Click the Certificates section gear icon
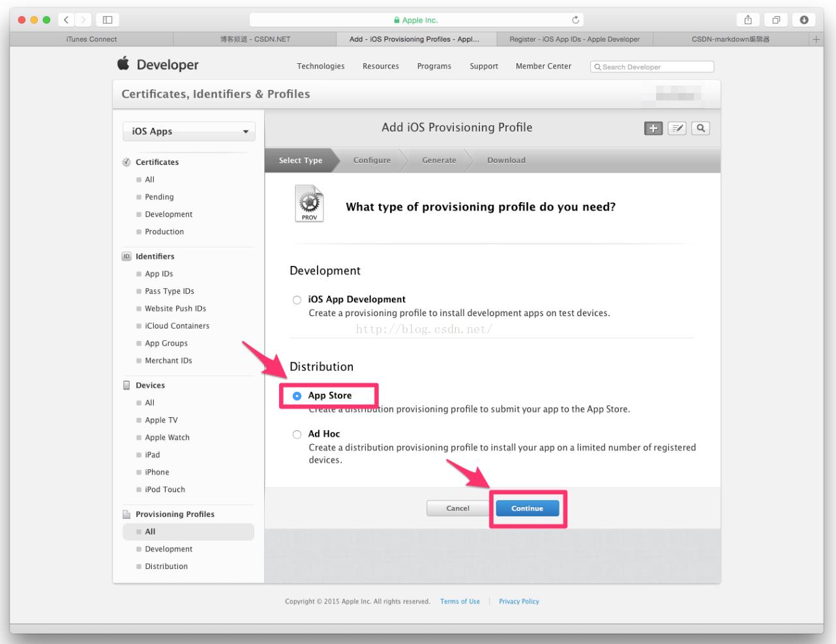836x644 pixels. coord(127,162)
